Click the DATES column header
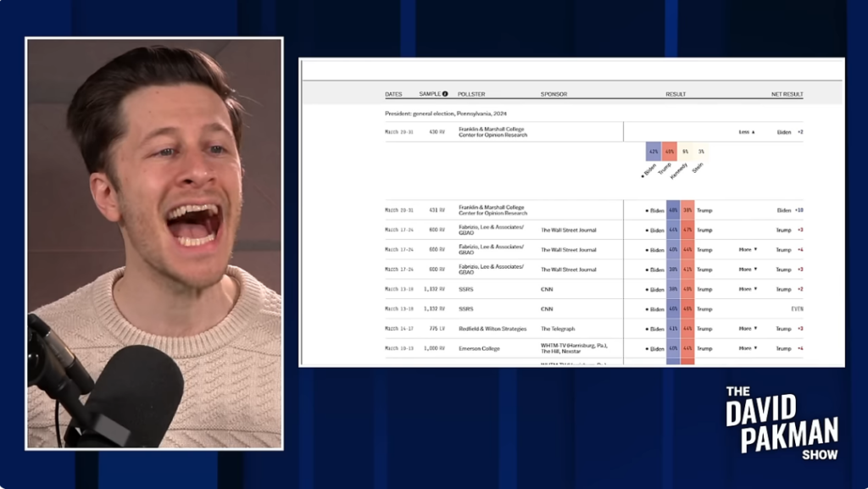 [393, 94]
